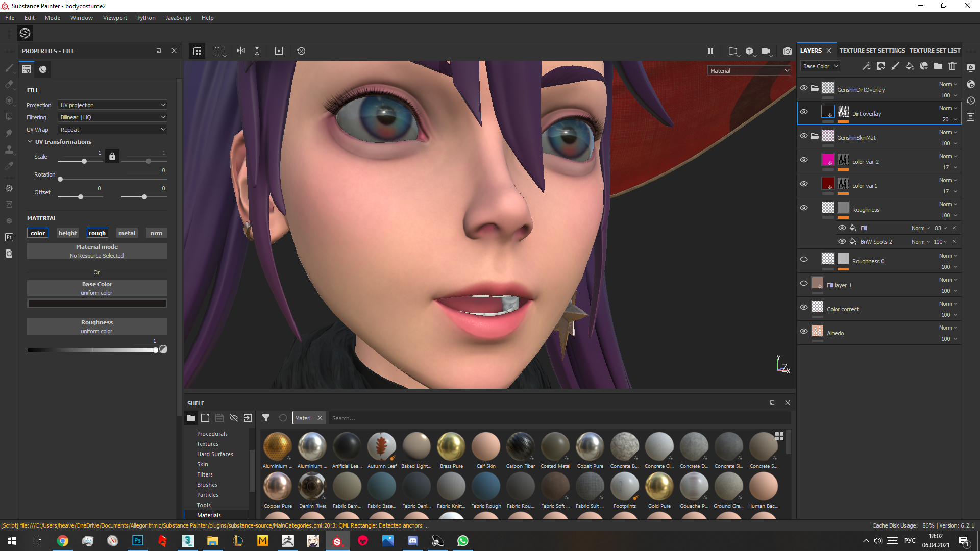Select the Smudge tool in left toolbar

point(9,133)
